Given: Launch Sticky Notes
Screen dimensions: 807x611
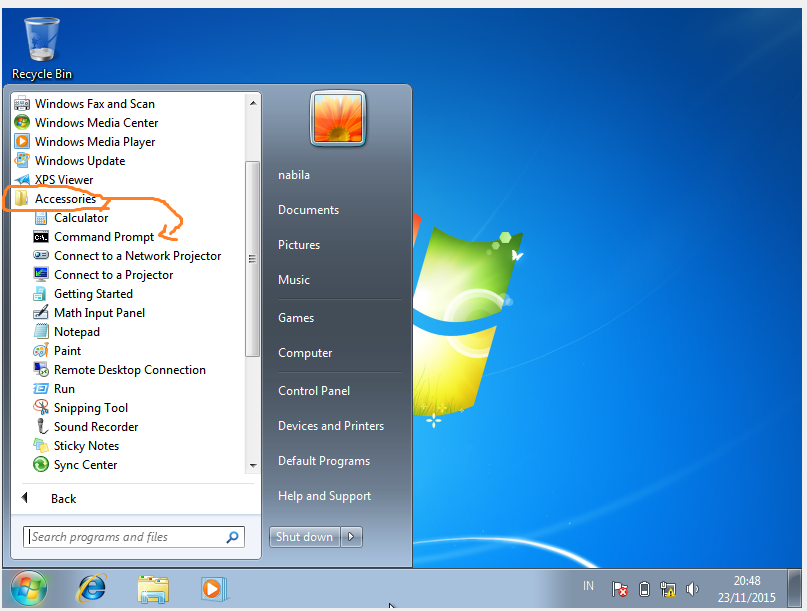Looking at the screenshot, I should coord(86,445).
